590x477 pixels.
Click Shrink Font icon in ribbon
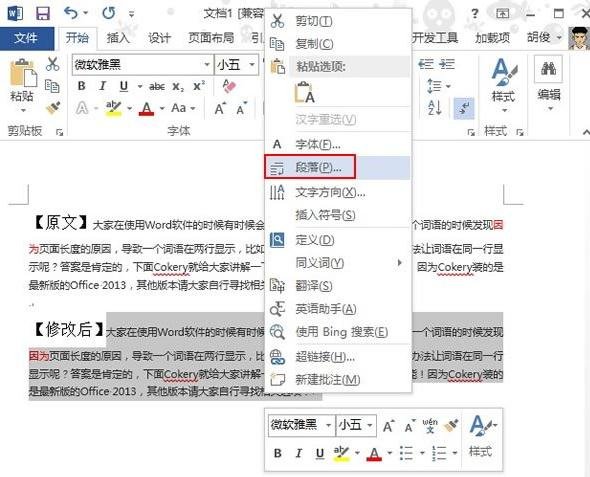(242, 108)
